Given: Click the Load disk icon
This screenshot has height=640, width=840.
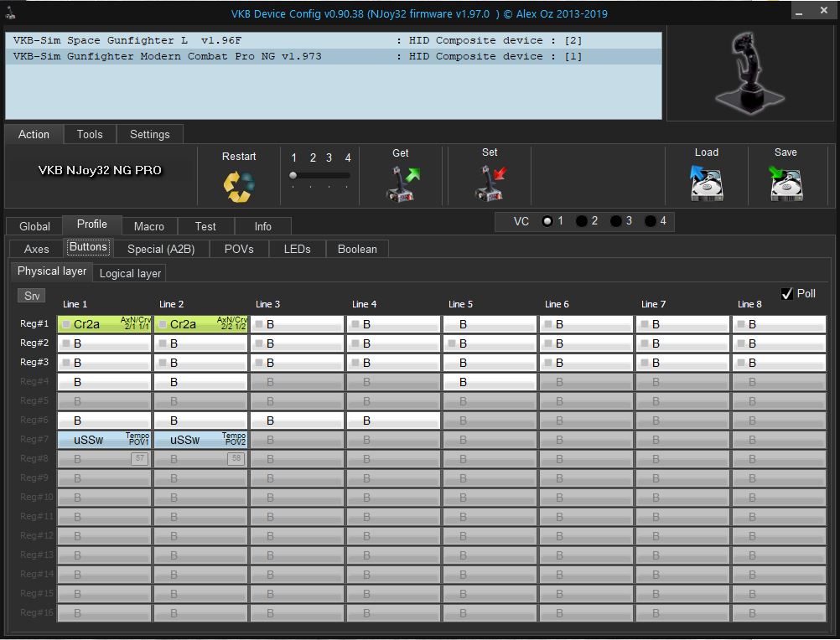Looking at the screenshot, I should tap(706, 183).
